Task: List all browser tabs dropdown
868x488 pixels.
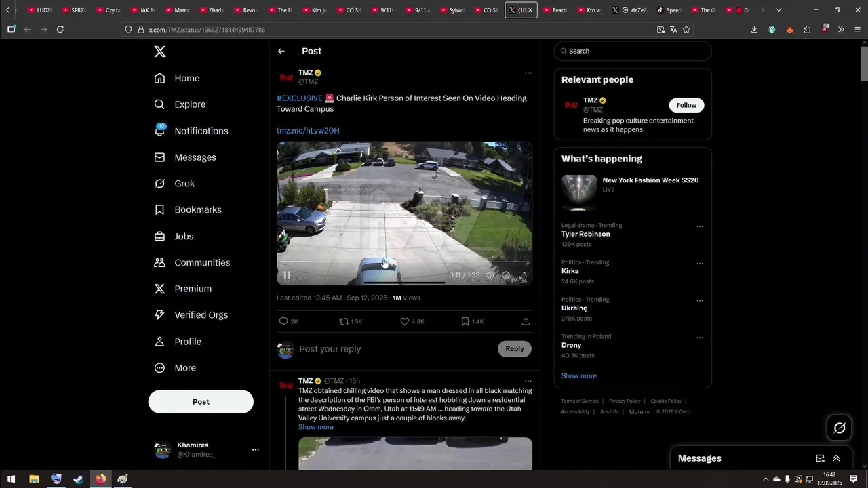Action: click(778, 10)
